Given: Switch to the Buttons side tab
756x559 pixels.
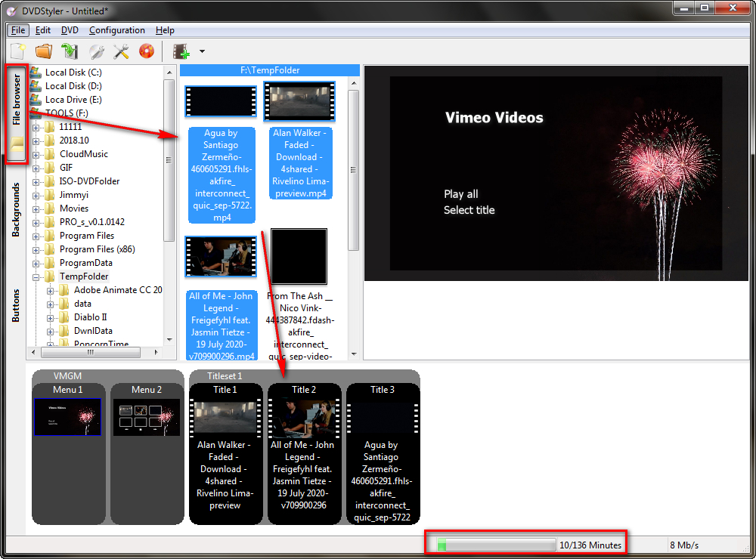Looking at the screenshot, I should coord(16,305).
